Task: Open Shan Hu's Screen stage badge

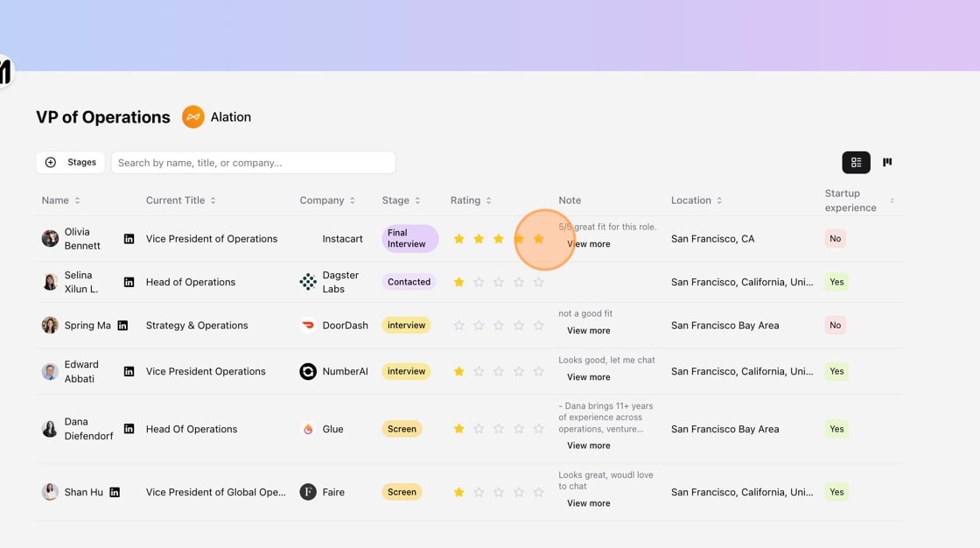Action: pyautogui.click(x=402, y=492)
